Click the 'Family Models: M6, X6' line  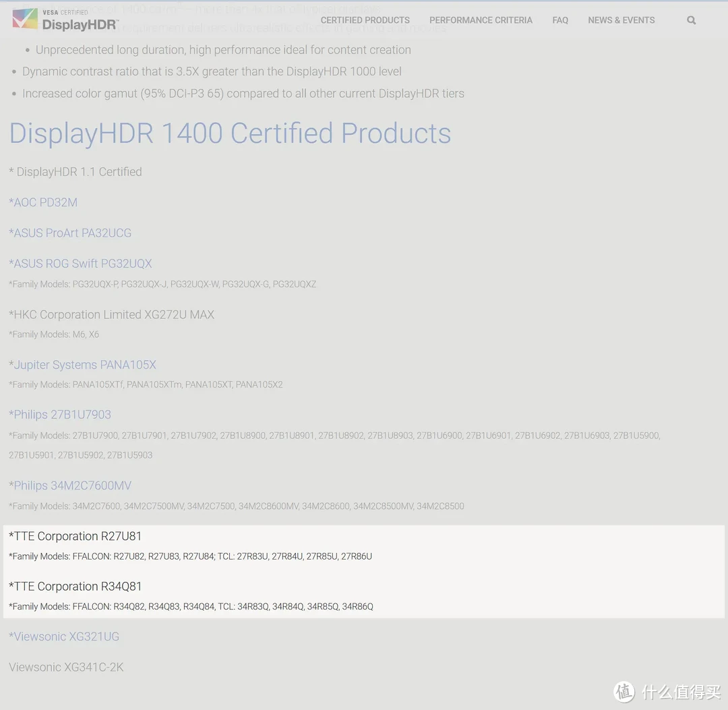click(54, 334)
